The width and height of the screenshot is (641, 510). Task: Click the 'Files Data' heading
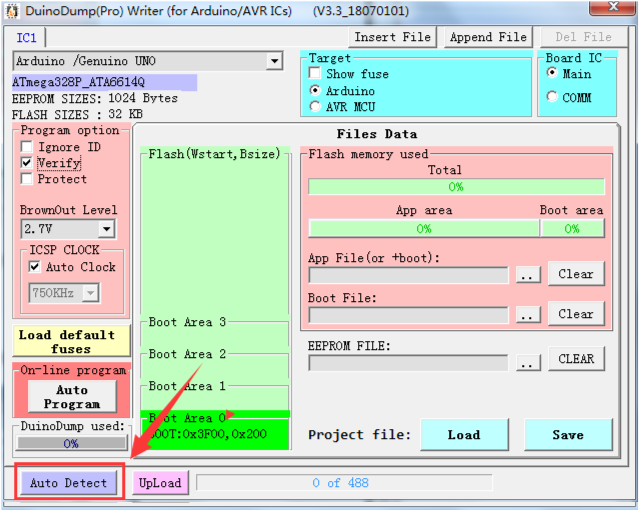(377, 134)
